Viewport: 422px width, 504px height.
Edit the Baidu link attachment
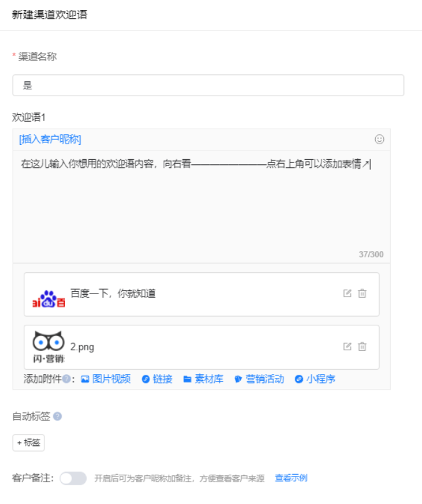[x=347, y=293]
